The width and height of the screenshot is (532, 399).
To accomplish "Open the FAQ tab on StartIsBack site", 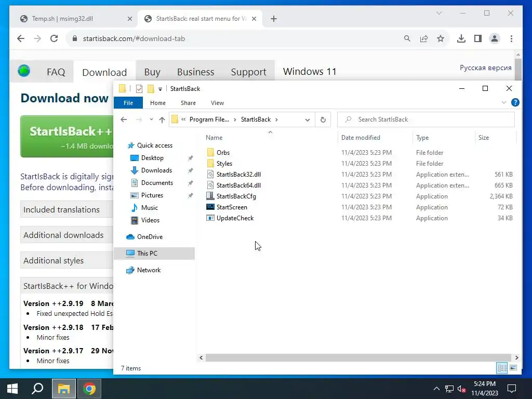I will point(56,72).
